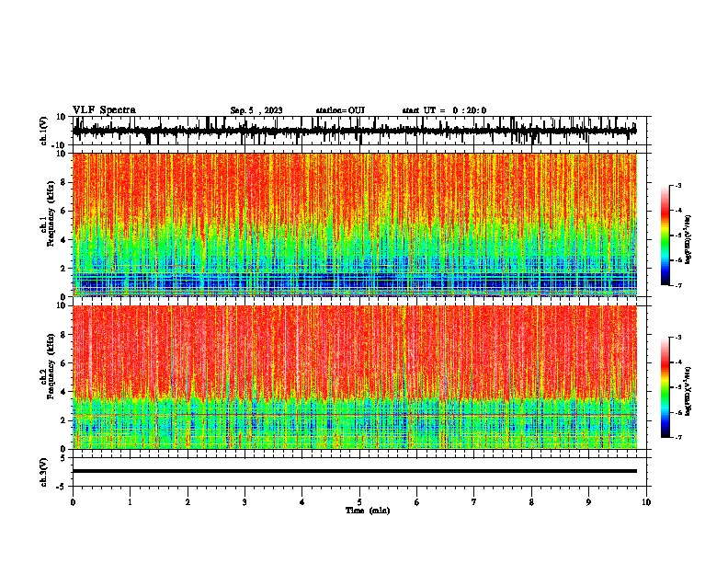Select the date label "Sep. 5, 2023"
Viewport: 728px width, 563px height.
(x=256, y=110)
